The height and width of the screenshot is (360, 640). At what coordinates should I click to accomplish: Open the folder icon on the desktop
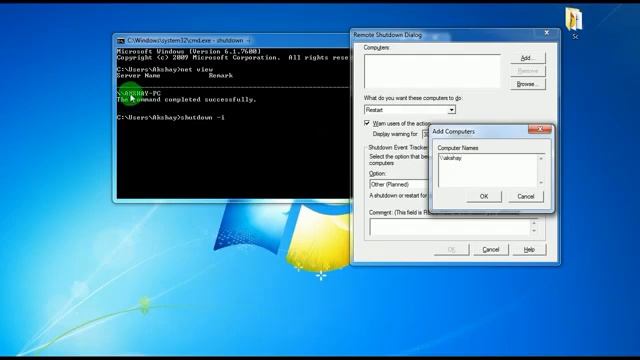[x=574, y=19]
